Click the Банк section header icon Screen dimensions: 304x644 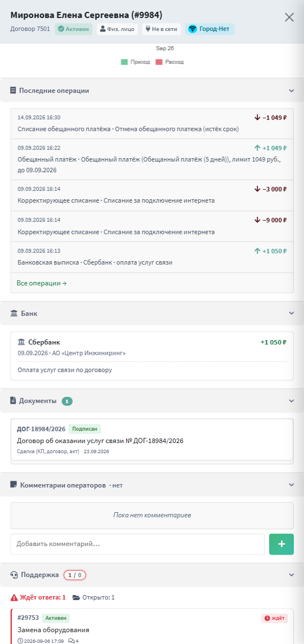coord(14,313)
